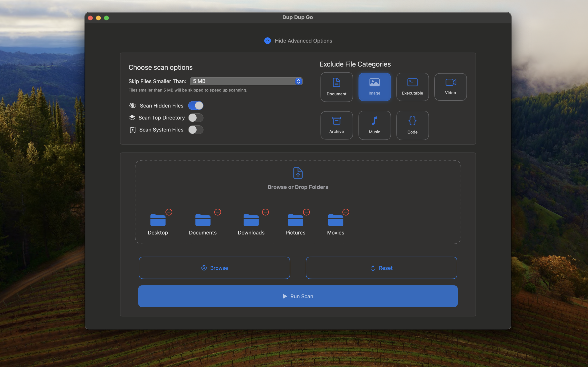Click the Browse button
This screenshot has width=588, height=367.
click(214, 268)
